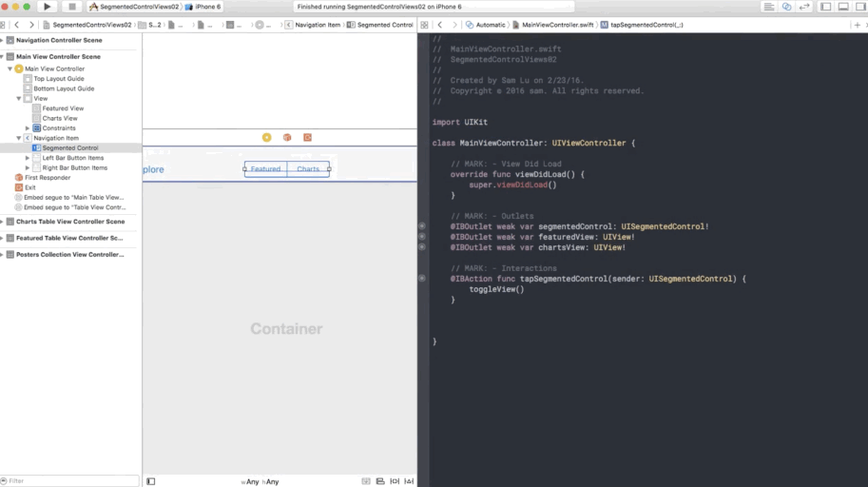Click the yellow view controller dock icon

[267, 137]
